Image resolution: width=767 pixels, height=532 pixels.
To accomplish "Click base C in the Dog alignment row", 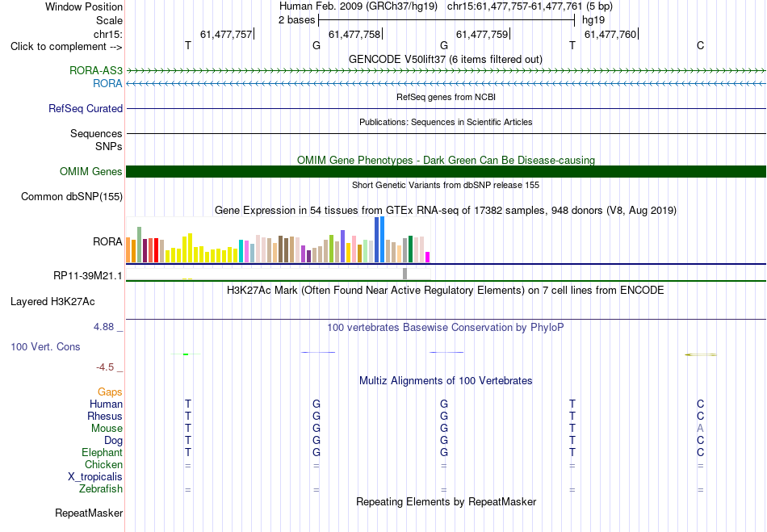I will (701, 440).
